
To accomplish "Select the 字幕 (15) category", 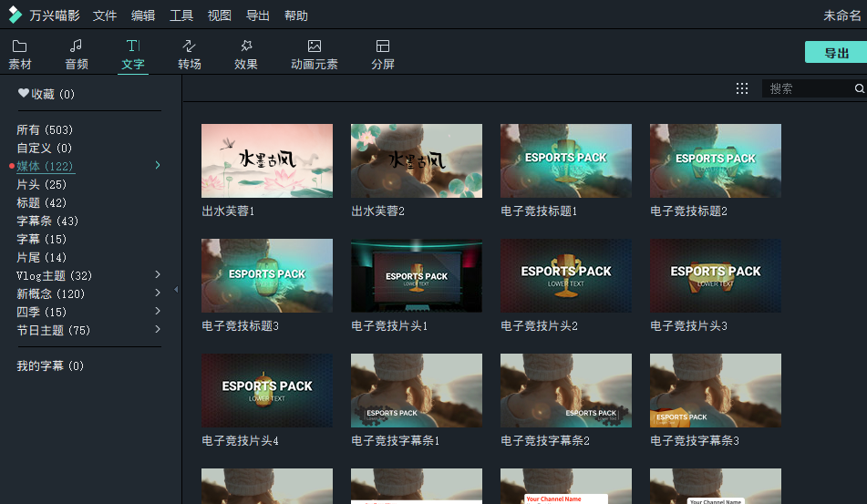I will pyautogui.click(x=41, y=240).
